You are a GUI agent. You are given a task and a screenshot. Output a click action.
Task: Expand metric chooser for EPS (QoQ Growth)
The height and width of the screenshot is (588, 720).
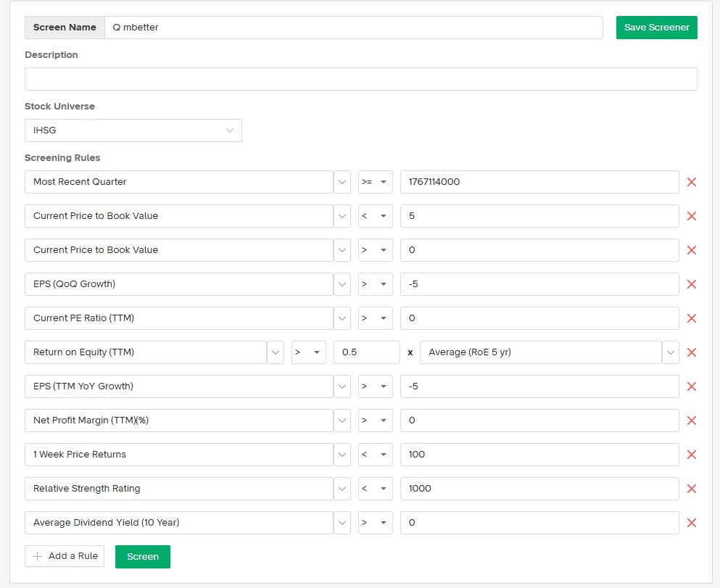tap(342, 284)
